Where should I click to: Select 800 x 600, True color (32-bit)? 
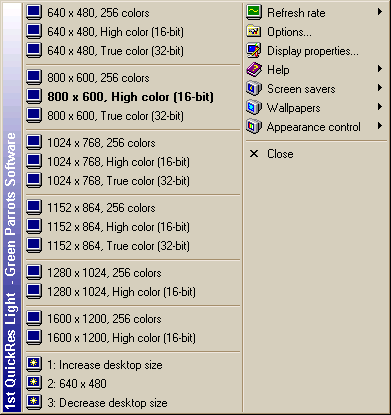pyautogui.click(x=133, y=116)
